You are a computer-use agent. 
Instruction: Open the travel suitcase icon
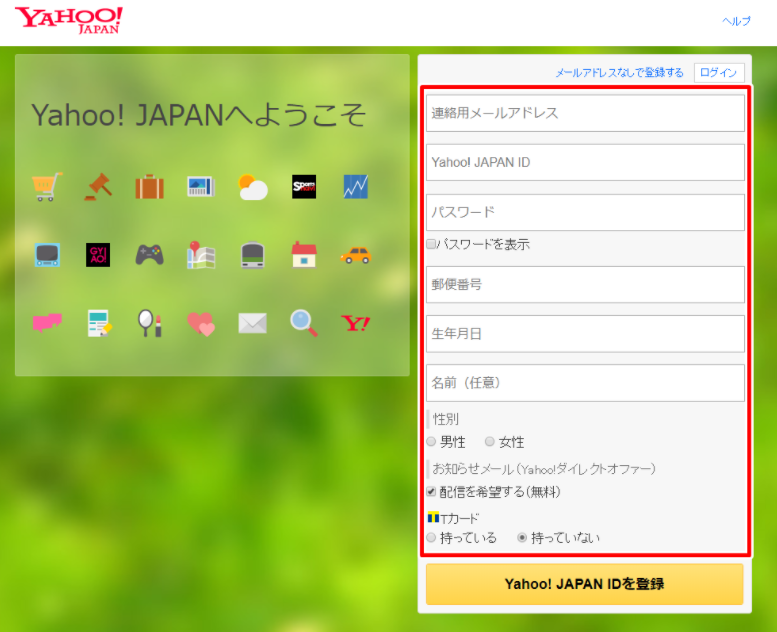click(x=150, y=187)
